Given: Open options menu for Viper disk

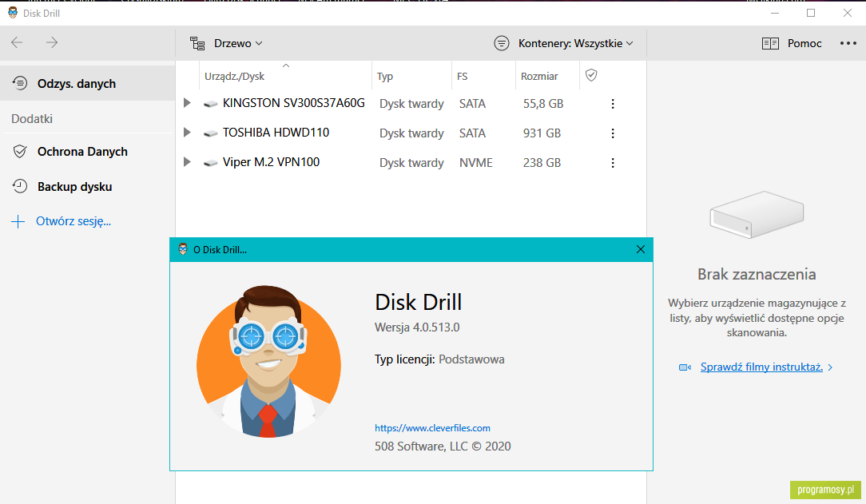Looking at the screenshot, I should [613, 163].
